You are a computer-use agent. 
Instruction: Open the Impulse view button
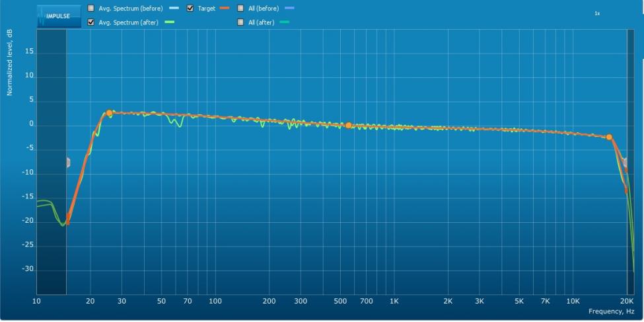(x=59, y=16)
